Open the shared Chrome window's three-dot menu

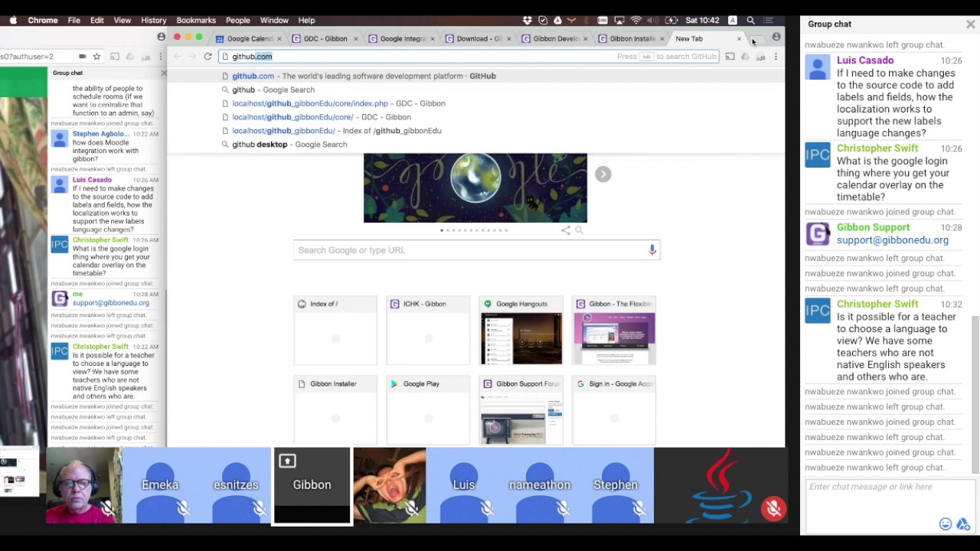pyautogui.click(x=776, y=57)
